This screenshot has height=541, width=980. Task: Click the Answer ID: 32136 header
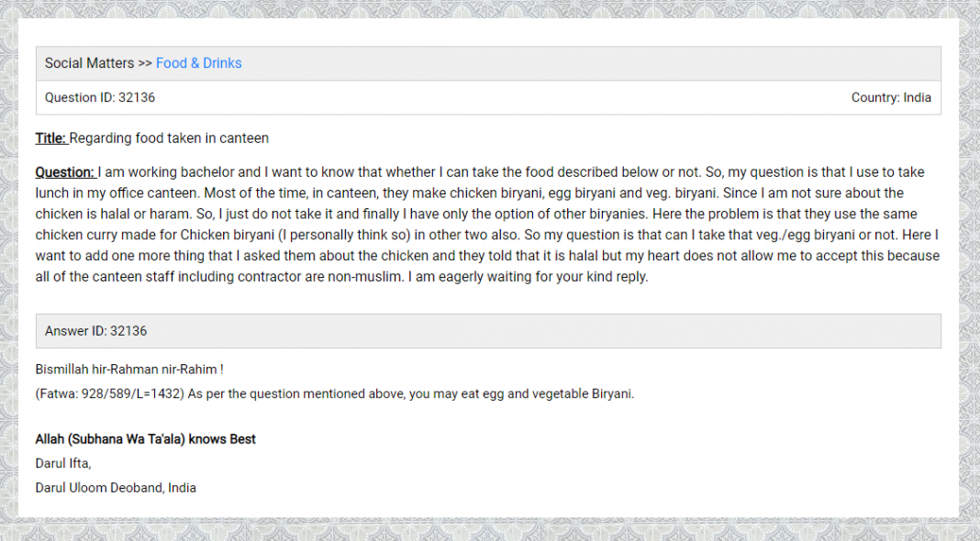(95, 331)
